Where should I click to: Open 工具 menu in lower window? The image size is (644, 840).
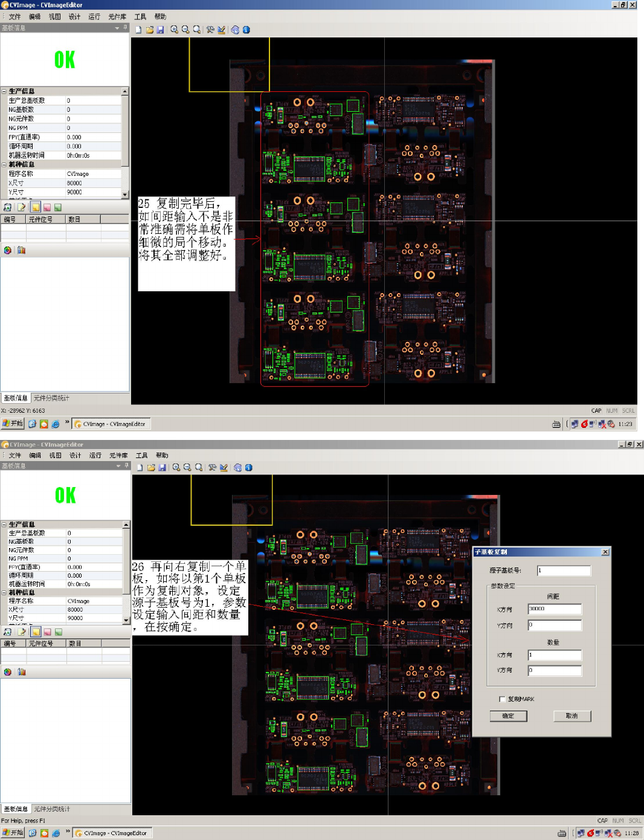(141, 456)
